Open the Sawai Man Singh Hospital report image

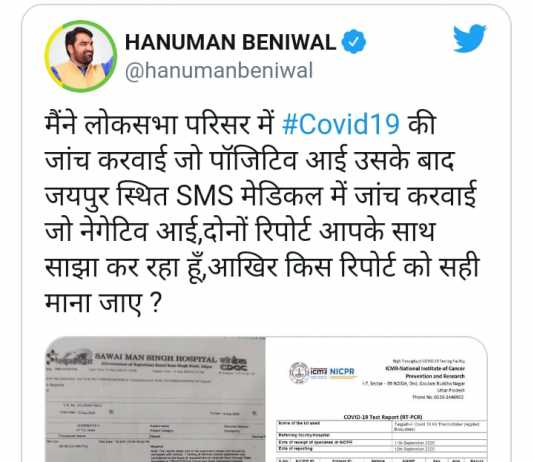pos(155,399)
